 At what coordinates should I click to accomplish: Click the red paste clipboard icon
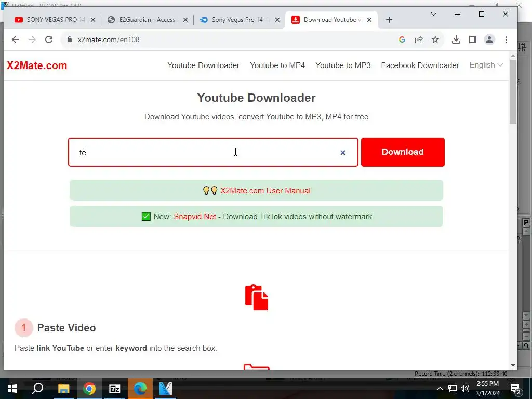coord(257,297)
